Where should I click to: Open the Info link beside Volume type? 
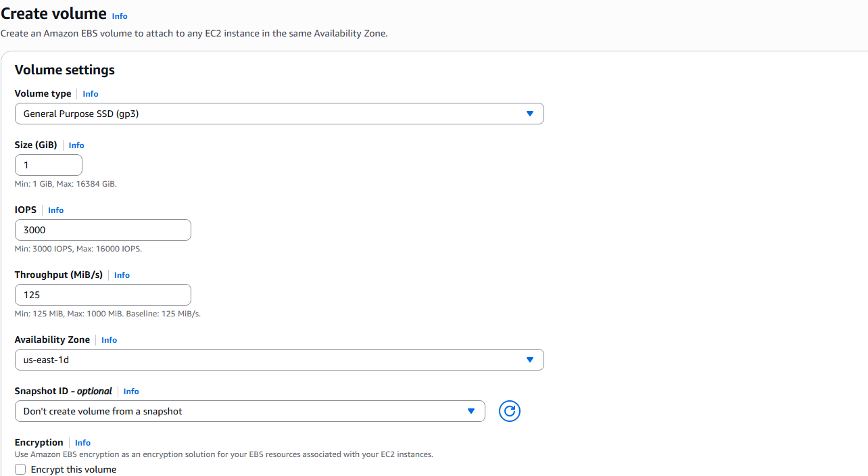pyautogui.click(x=91, y=94)
